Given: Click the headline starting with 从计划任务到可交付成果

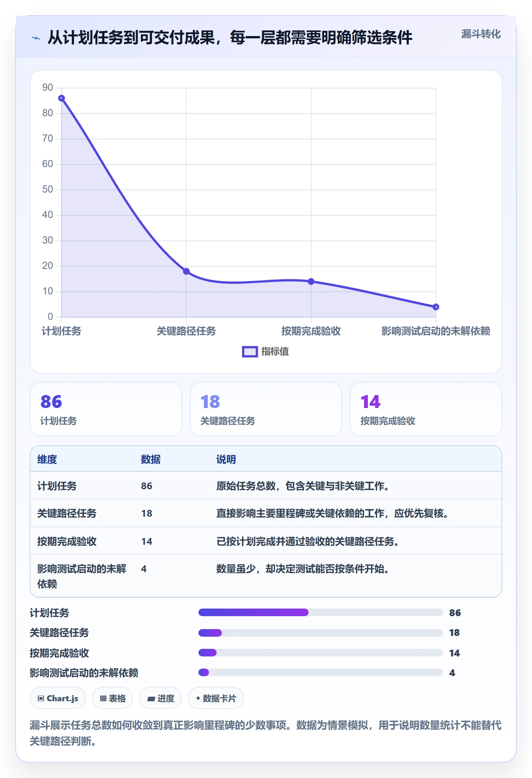Looking at the screenshot, I should [x=230, y=38].
